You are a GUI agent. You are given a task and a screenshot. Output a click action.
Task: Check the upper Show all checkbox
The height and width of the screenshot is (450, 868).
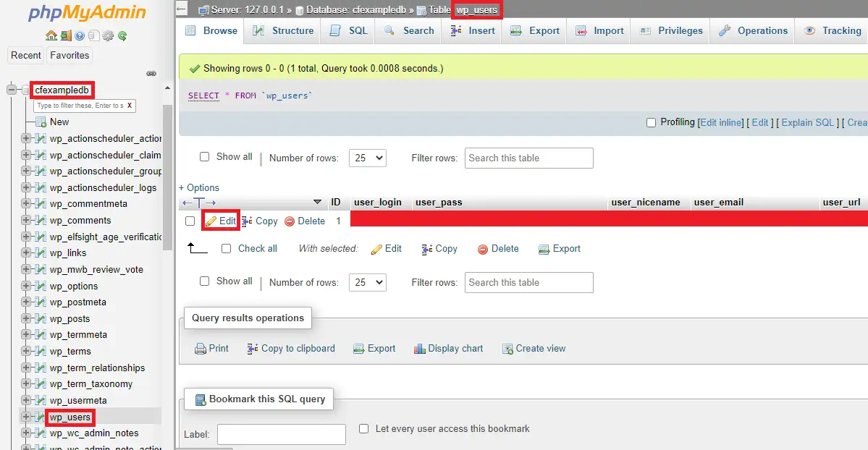tap(204, 157)
